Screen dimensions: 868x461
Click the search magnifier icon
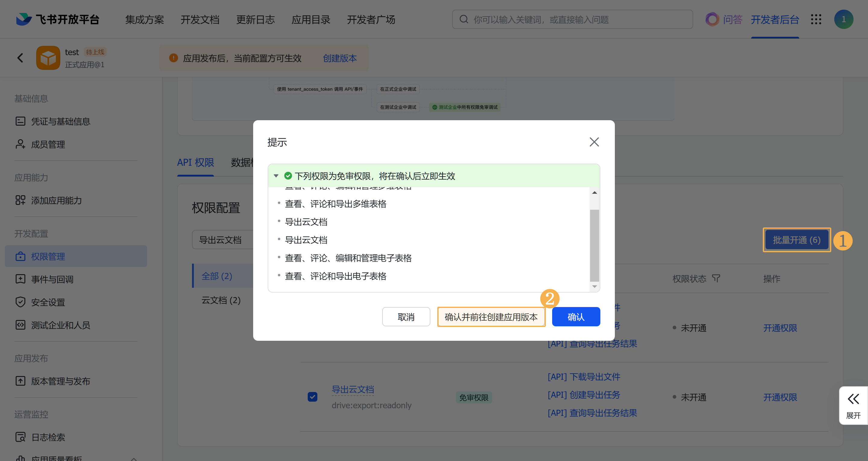[x=464, y=19]
